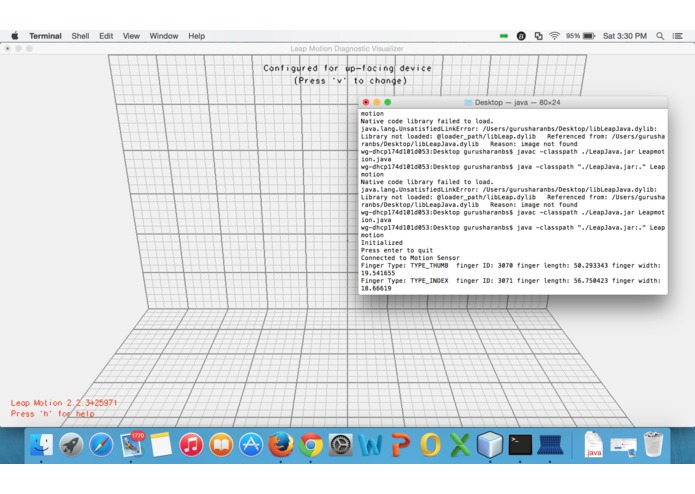This screenshot has height=494, width=695.
Task: Click the Terminal title Desktop — java — 80×24
Action: click(517, 102)
